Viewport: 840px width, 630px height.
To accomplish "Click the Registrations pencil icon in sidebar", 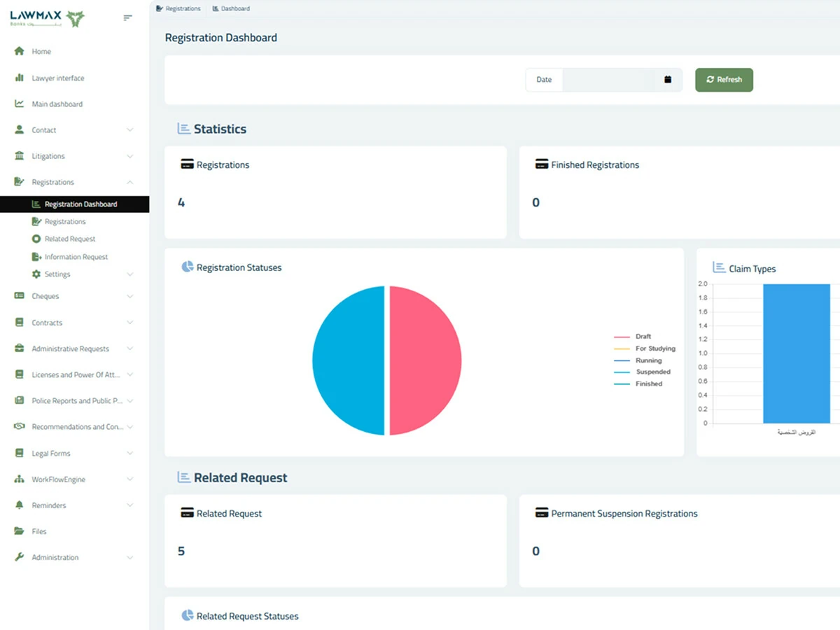I will coord(20,182).
